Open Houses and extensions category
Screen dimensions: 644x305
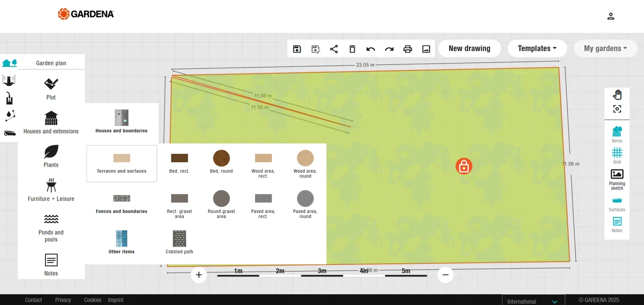[x=51, y=123]
